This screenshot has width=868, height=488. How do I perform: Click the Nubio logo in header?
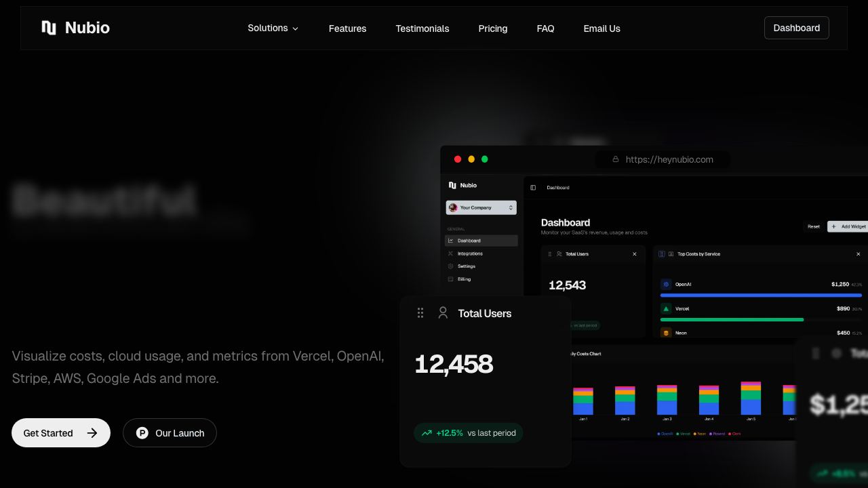(x=75, y=28)
